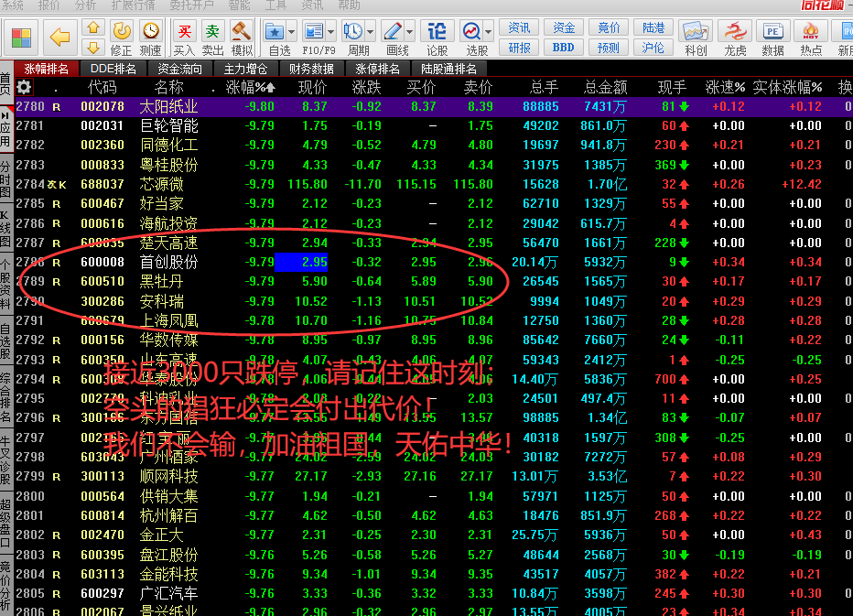Expand the 选股 screener dropdown arrow
The image size is (853, 616).
coord(489,32)
